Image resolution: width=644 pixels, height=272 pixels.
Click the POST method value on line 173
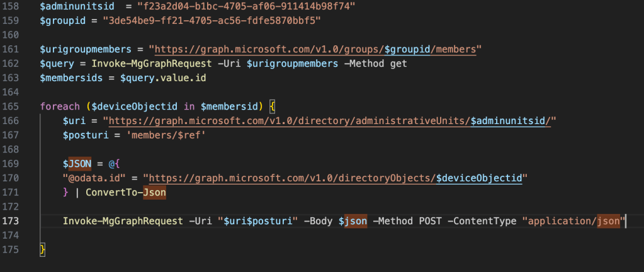(431, 222)
